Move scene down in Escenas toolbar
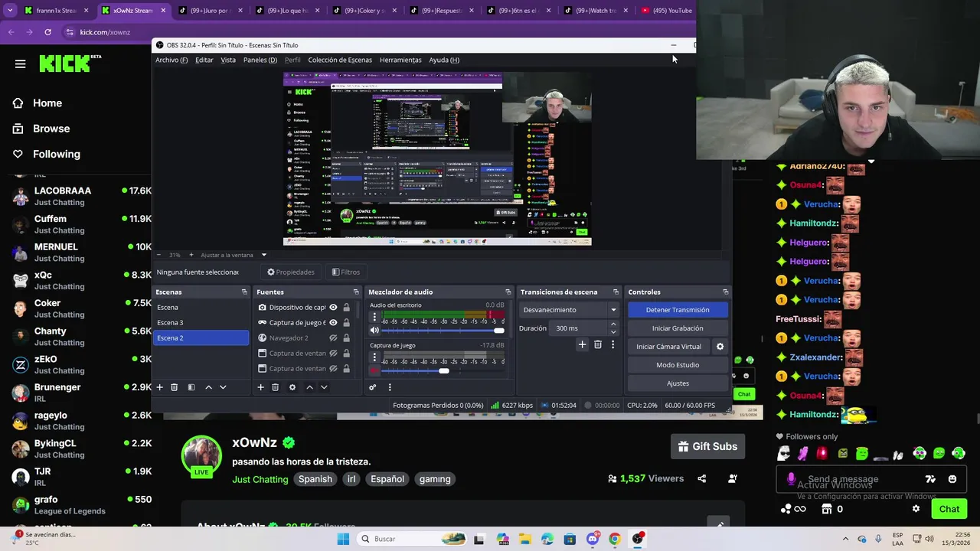 point(223,387)
